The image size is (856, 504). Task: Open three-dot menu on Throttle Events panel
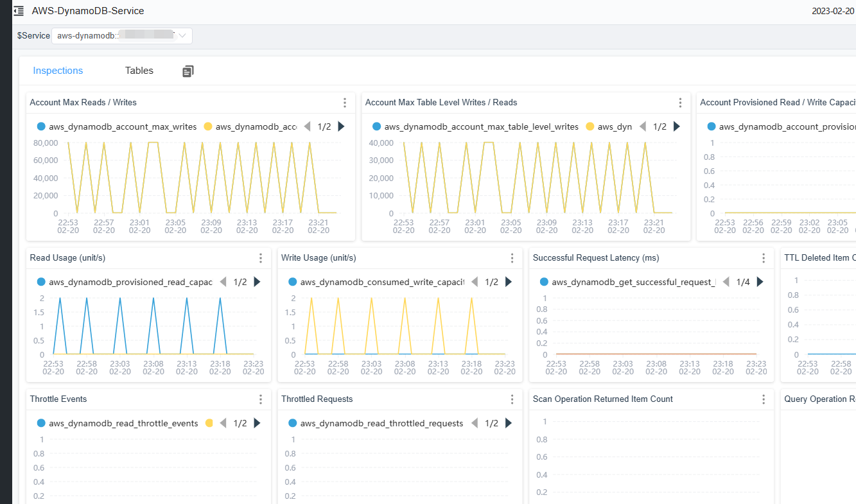tap(261, 399)
